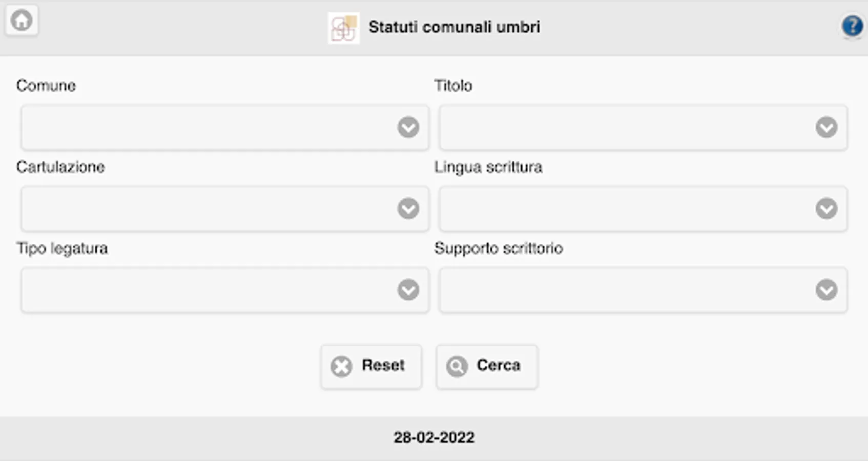Viewport: 868px width, 461px height.
Task: Click the 28-02-2022 date in footer
Action: [x=434, y=437]
